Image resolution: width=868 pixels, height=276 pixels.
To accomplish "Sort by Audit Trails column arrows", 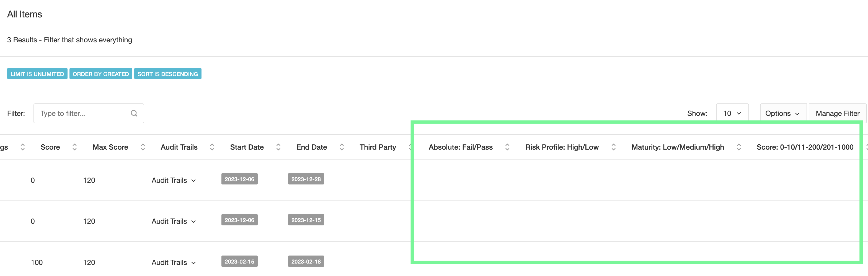I will point(212,147).
